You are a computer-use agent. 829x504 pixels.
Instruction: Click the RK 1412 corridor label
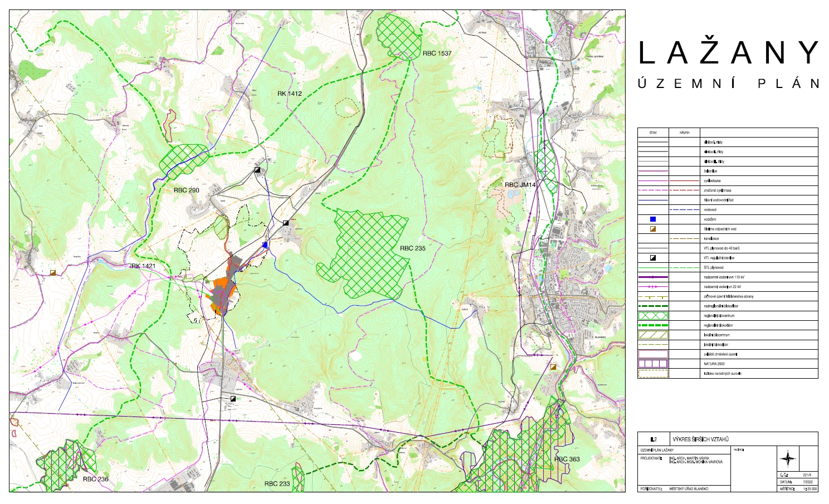pyautogui.click(x=289, y=94)
